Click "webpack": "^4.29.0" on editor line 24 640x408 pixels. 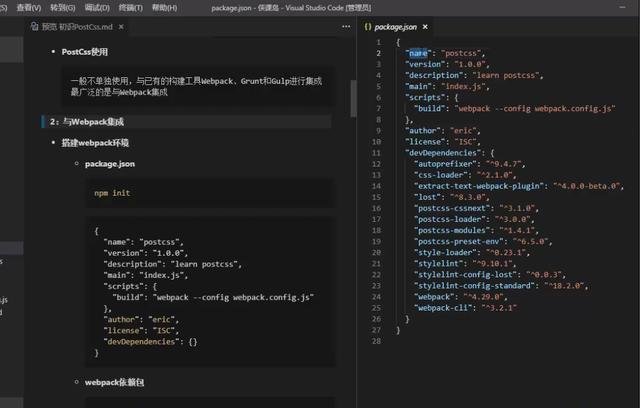(x=460, y=297)
